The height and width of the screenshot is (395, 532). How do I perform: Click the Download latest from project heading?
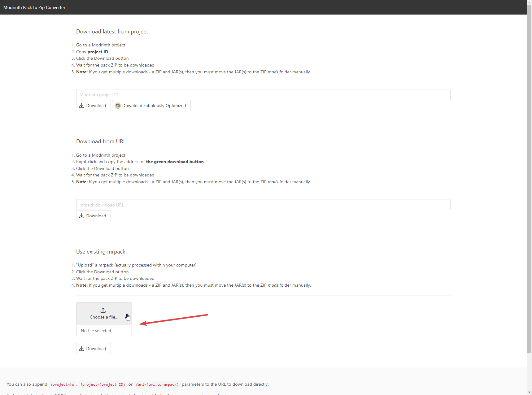click(112, 32)
